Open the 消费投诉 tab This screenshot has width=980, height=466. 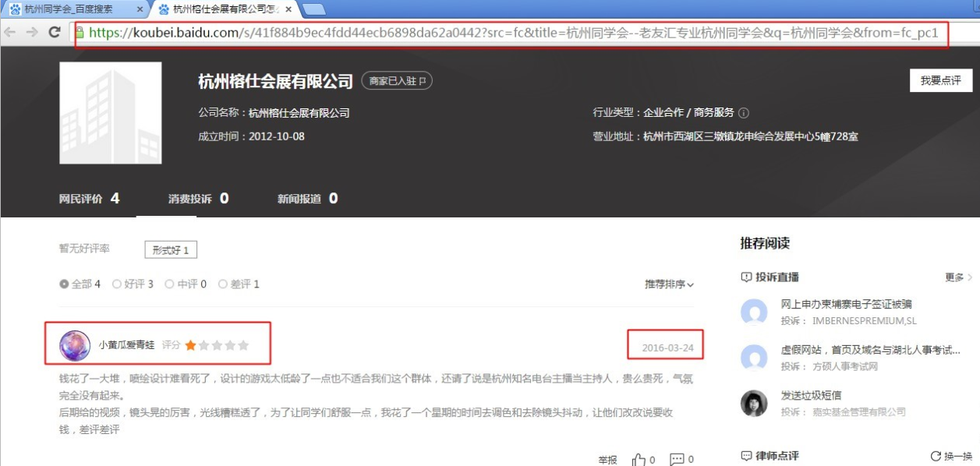click(x=198, y=199)
